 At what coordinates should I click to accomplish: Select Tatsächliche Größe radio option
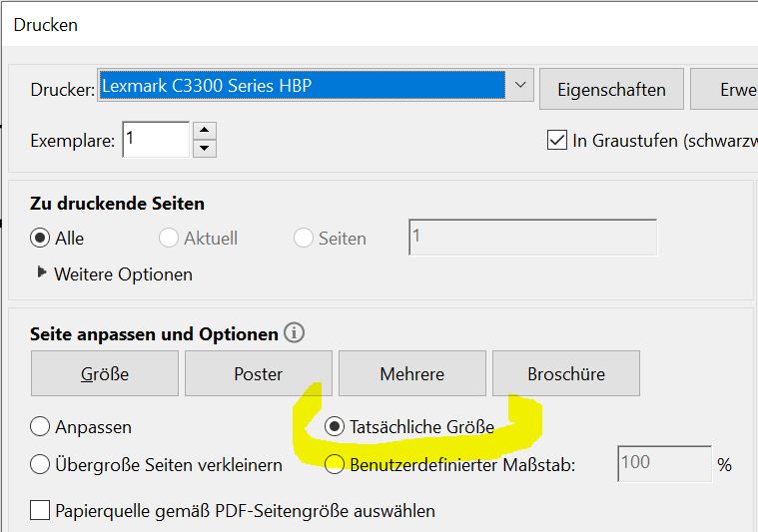point(336,427)
